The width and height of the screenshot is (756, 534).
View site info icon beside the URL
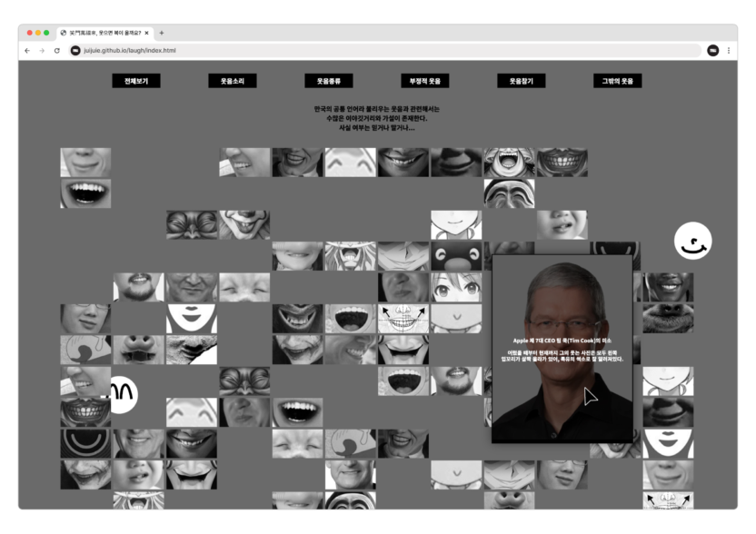click(75, 51)
